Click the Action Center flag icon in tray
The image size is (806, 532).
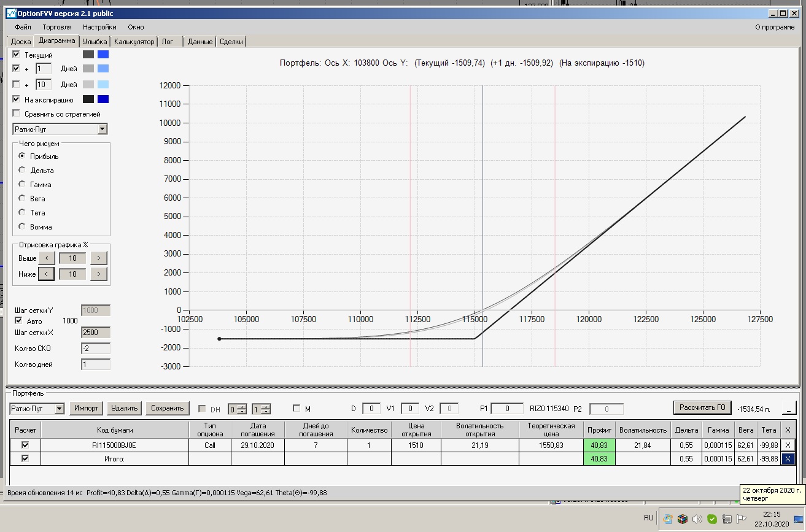coord(742,519)
